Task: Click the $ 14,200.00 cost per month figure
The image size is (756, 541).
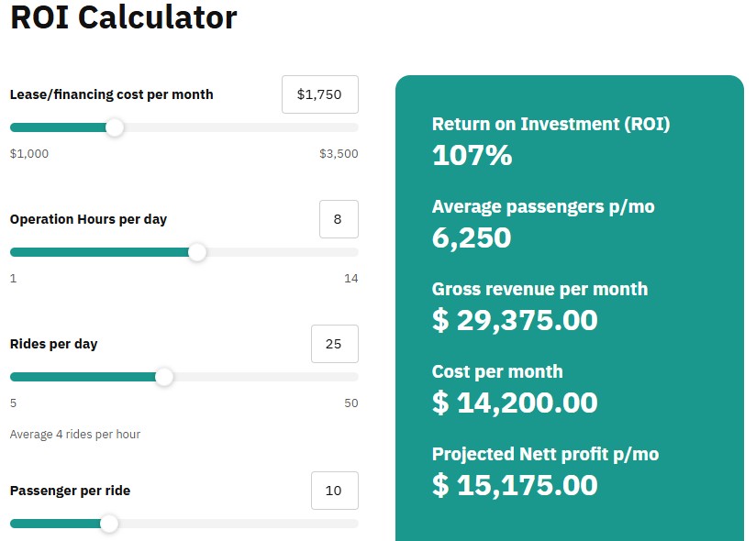Action: click(x=515, y=403)
